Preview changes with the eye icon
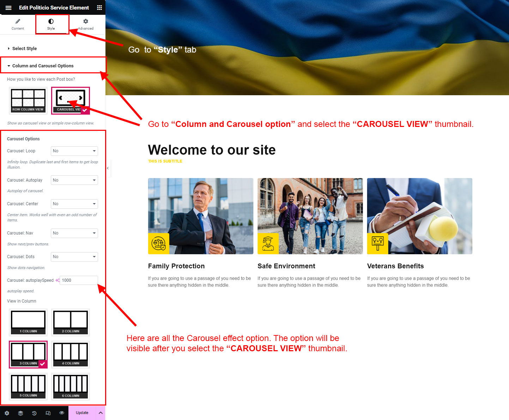The height and width of the screenshot is (420, 509). 62,413
